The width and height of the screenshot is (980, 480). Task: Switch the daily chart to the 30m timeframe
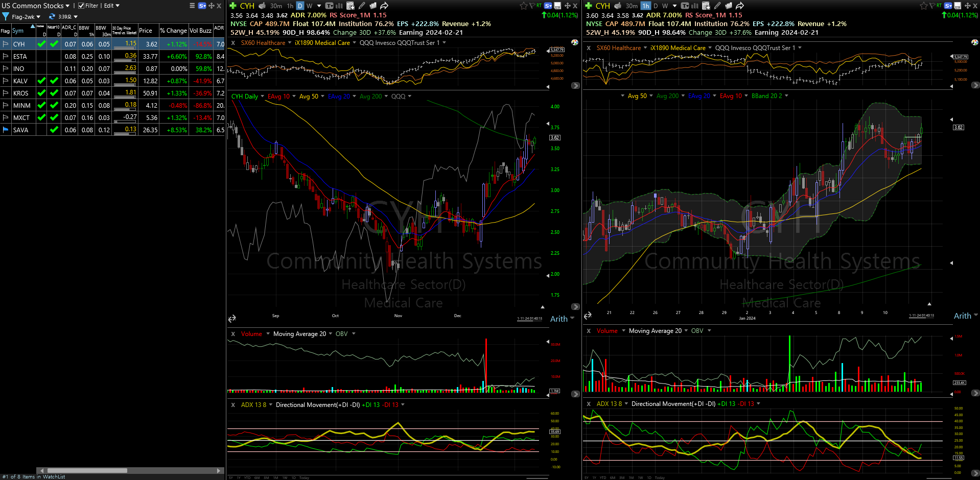pyautogui.click(x=276, y=6)
